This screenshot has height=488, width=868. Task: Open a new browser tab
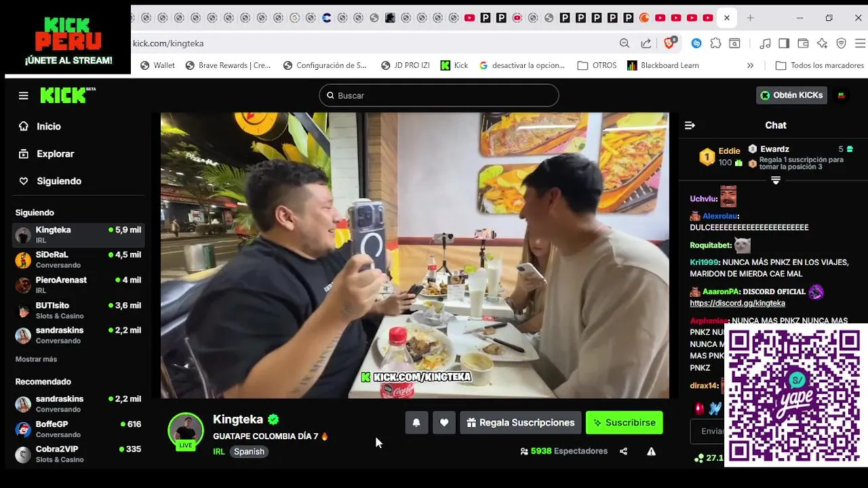tap(750, 18)
